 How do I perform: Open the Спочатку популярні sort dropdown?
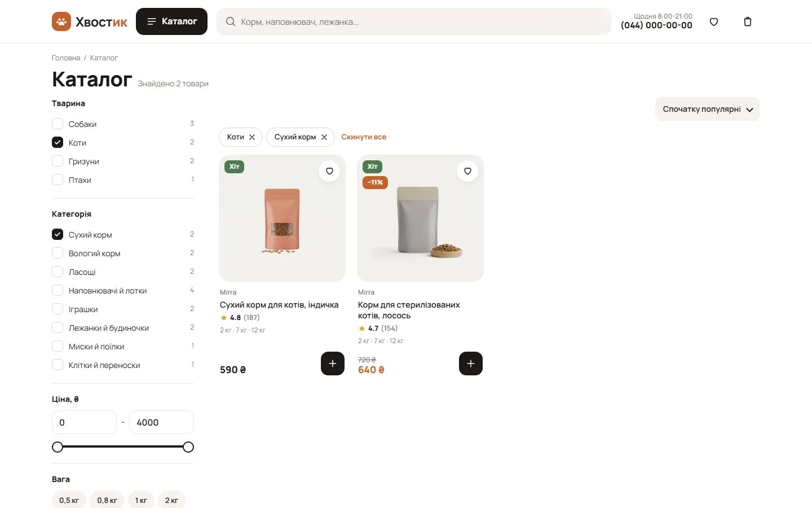[x=708, y=109]
